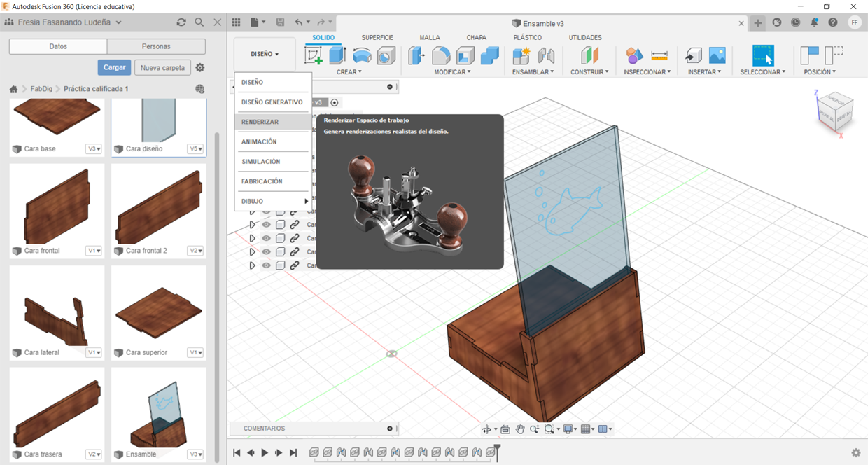Switch to the SUPERFICIE tab
Image resolution: width=868 pixels, height=465 pixels.
pos(377,37)
